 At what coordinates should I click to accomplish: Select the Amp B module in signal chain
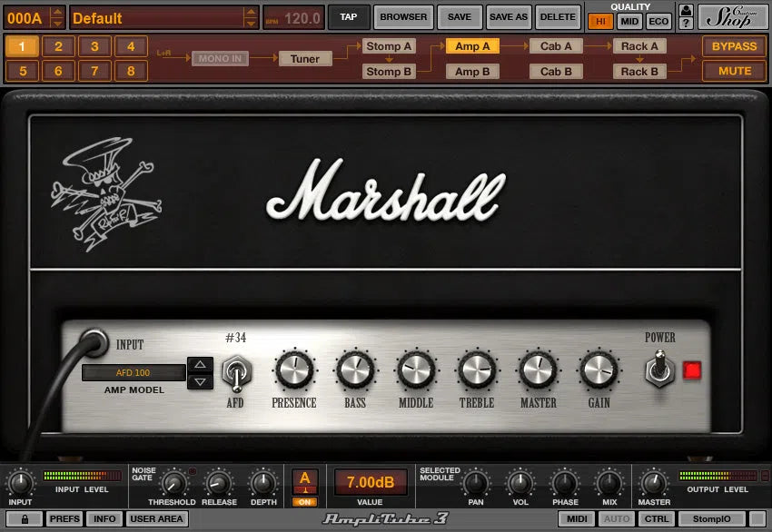[472, 71]
